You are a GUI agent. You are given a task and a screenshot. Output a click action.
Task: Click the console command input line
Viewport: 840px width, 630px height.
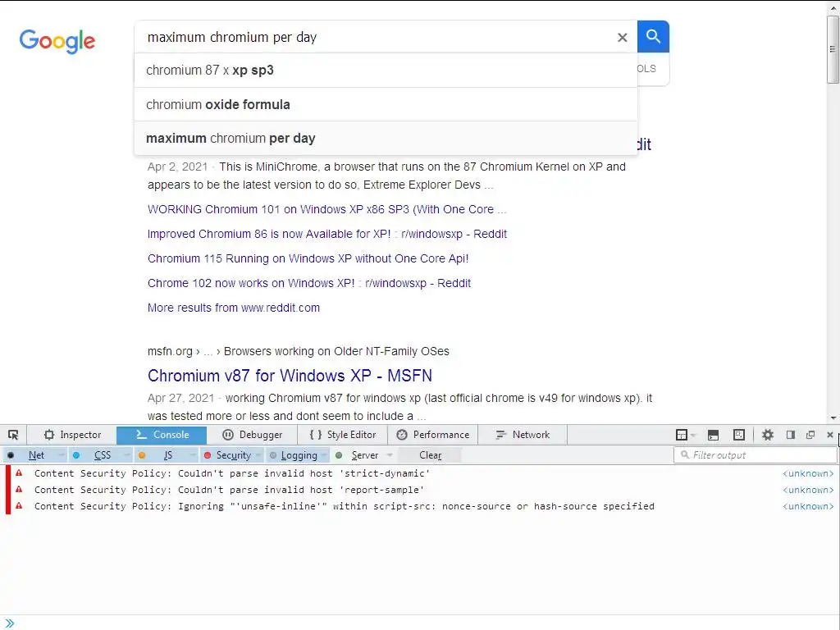[x=426, y=623]
